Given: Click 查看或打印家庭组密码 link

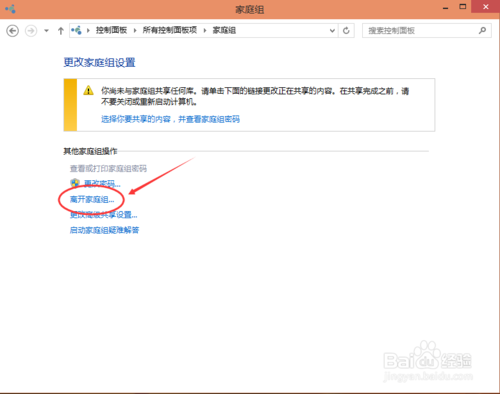Looking at the screenshot, I should pos(108,168).
